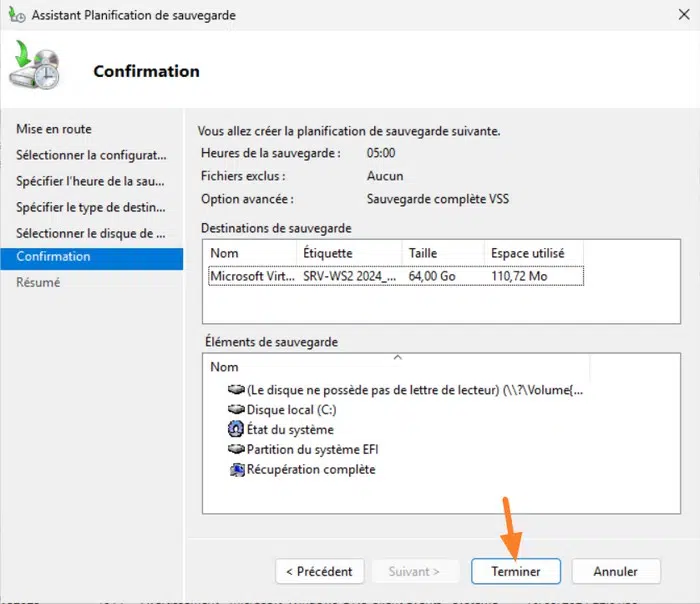Click the État du système icon

pyautogui.click(x=237, y=429)
